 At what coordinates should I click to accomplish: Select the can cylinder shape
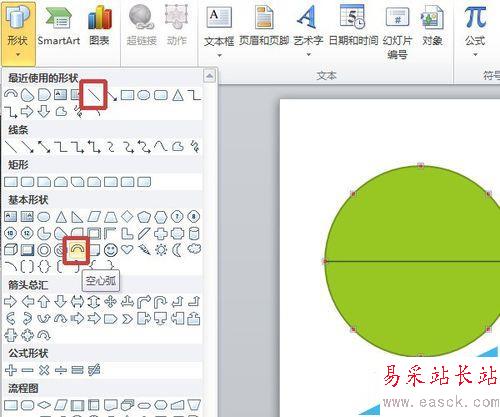[194, 233]
